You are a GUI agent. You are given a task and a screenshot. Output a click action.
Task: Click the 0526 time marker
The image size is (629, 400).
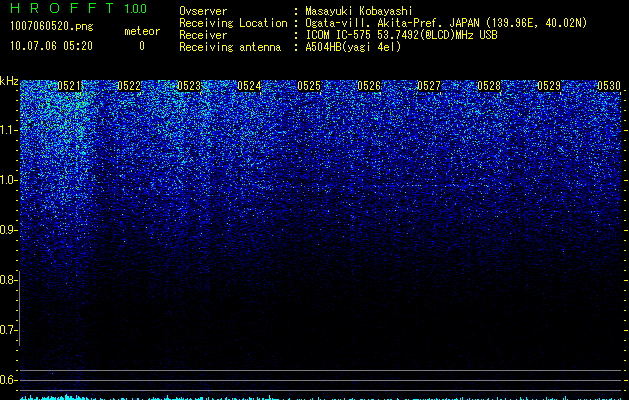click(369, 86)
